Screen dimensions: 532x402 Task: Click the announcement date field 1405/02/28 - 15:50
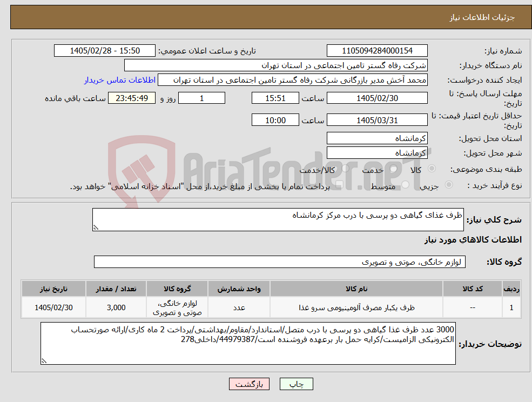pyautogui.click(x=104, y=51)
